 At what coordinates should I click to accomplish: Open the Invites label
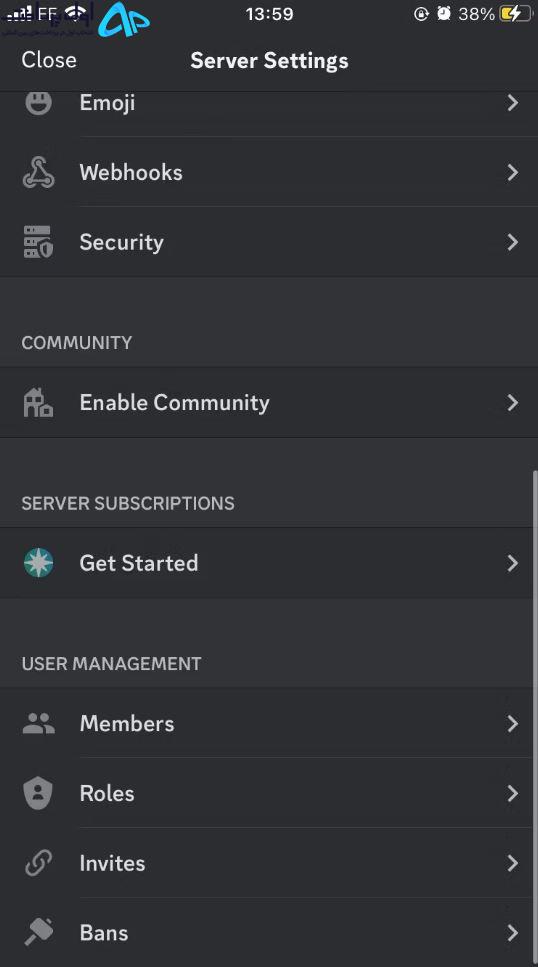(112, 863)
